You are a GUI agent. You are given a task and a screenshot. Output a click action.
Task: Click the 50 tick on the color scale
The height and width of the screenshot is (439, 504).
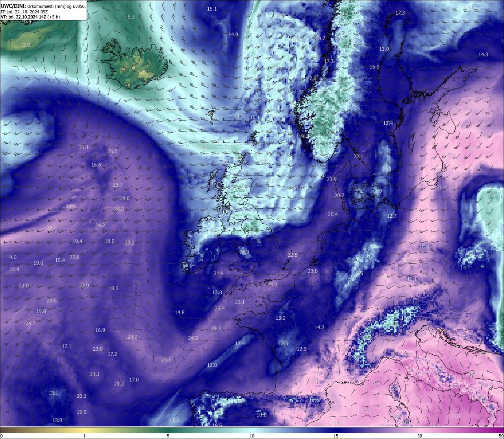501,436
